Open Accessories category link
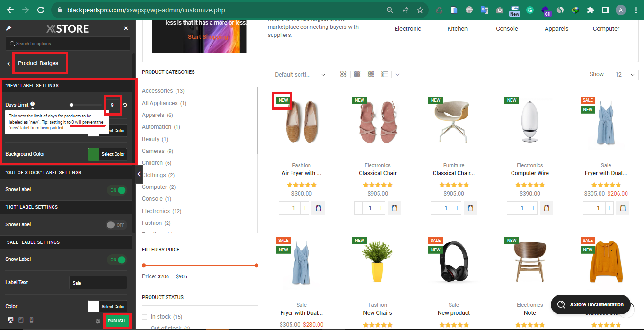 [x=157, y=91]
